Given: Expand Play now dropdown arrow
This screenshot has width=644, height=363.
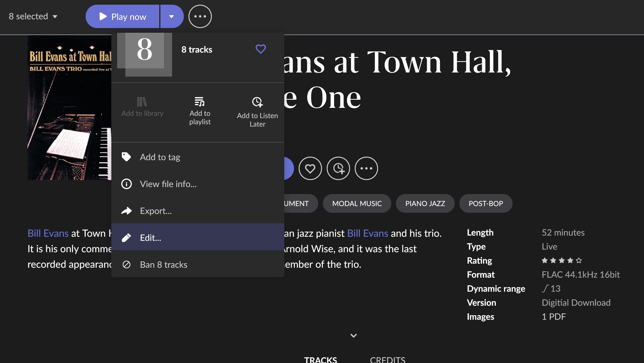Looking at the screenshot, I should 172,17.
